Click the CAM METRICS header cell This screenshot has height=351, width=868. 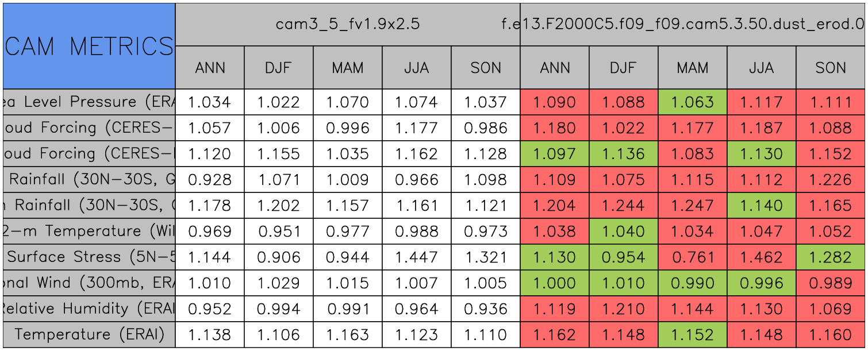[89, 46]
